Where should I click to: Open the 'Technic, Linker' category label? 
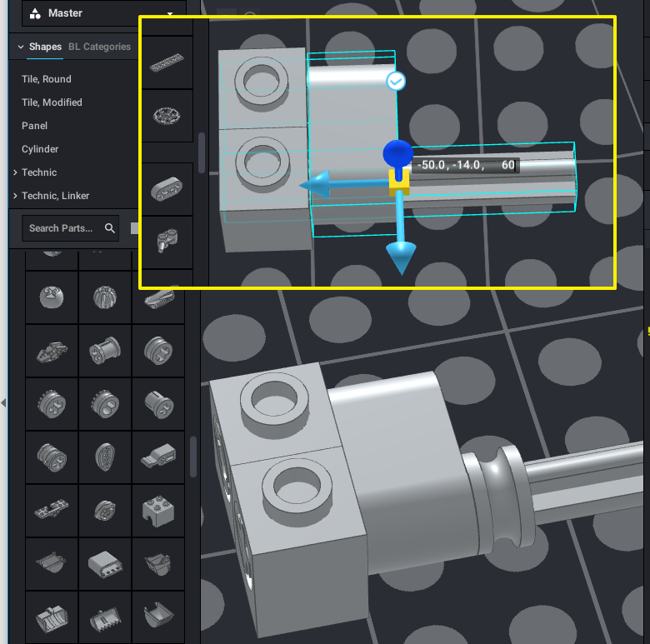55,196
